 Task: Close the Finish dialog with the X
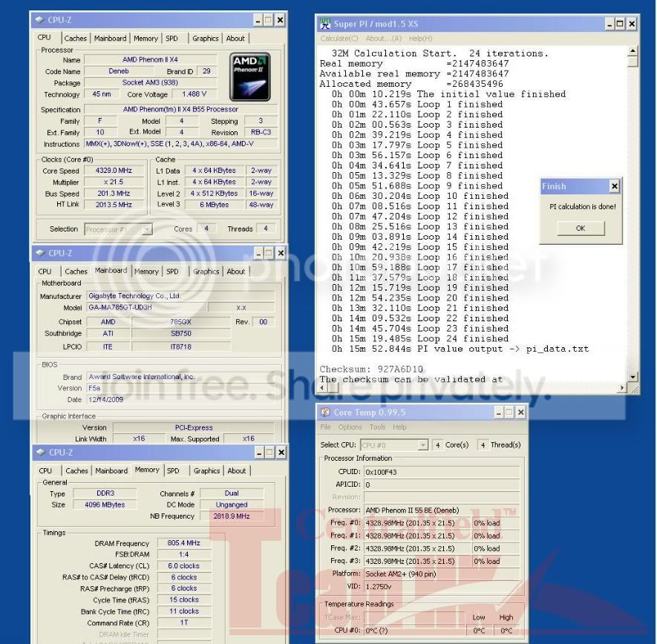coord(614,186)
